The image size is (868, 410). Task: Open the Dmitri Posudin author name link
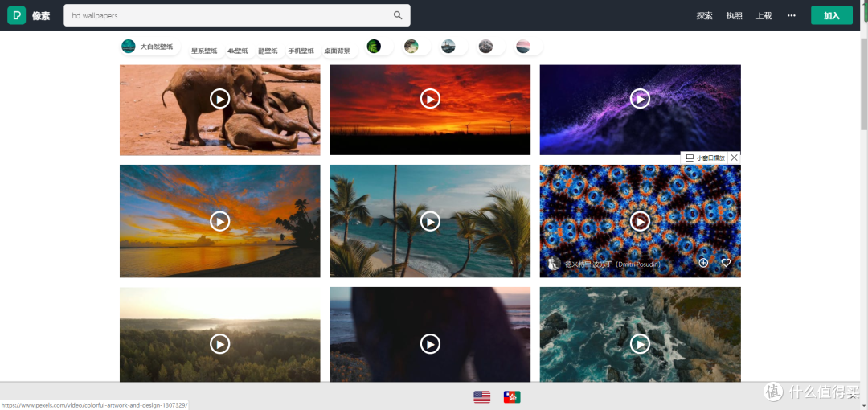click(x=612, y=264)
